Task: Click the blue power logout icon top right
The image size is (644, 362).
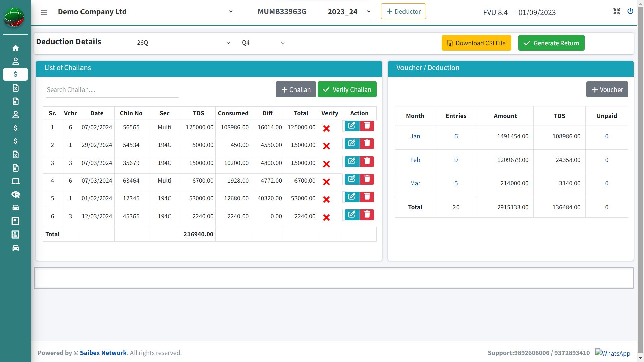Action: coord(630,11)
